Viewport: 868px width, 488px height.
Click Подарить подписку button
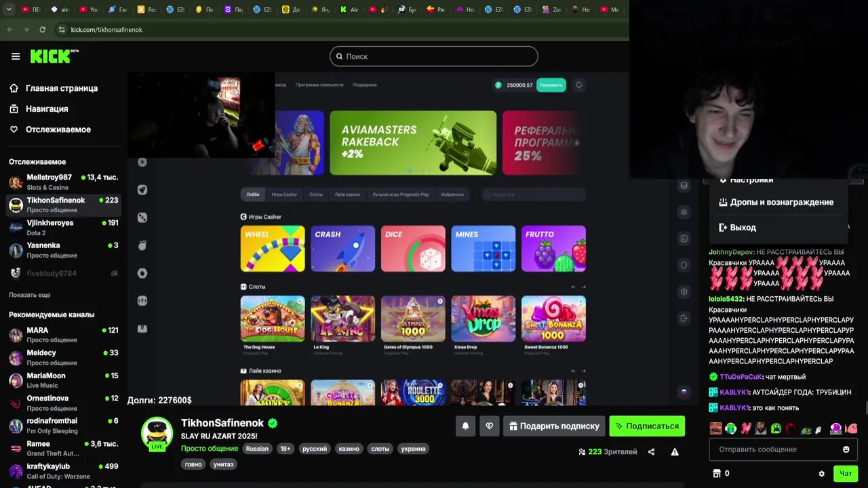tap(554, 426)
